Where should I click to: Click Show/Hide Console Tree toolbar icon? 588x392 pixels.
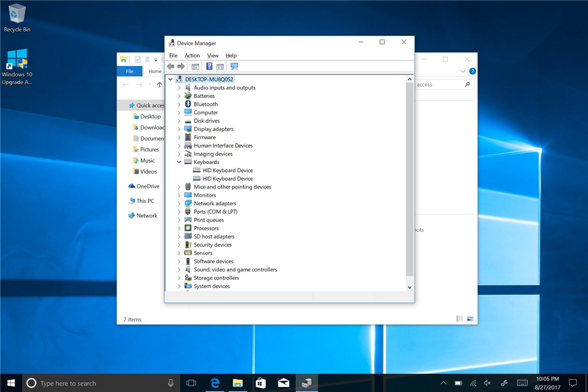[195, 67]
